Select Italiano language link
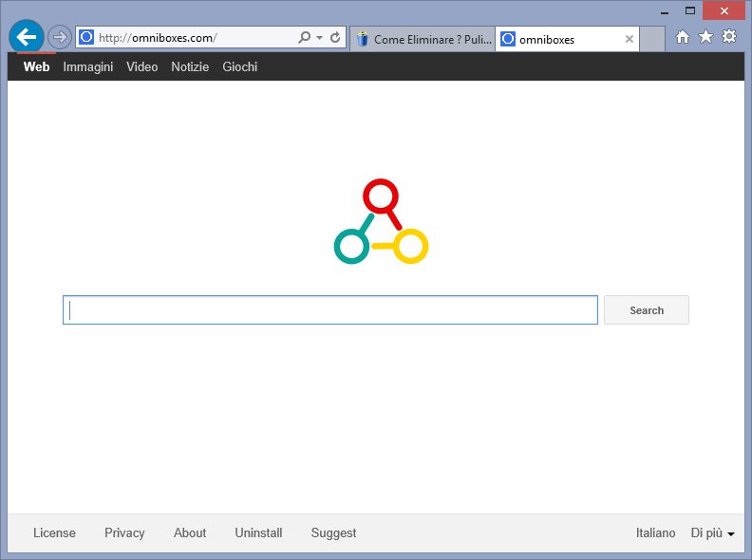Image resolution: width=752 pixels, height=560 pixels. point(655,532)
